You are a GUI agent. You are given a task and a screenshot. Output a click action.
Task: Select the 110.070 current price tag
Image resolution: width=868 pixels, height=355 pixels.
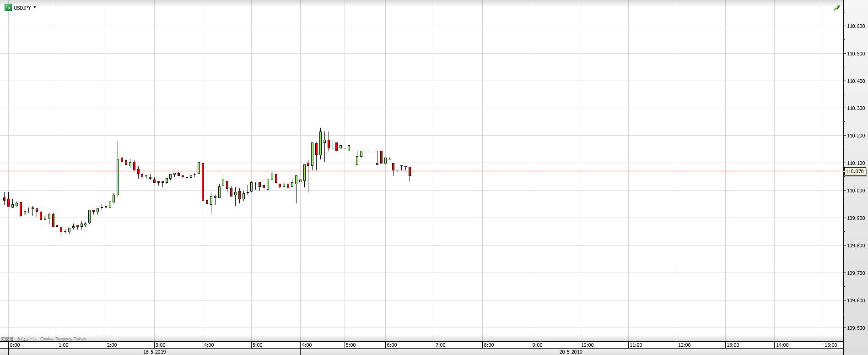click(x=854, y=171)
